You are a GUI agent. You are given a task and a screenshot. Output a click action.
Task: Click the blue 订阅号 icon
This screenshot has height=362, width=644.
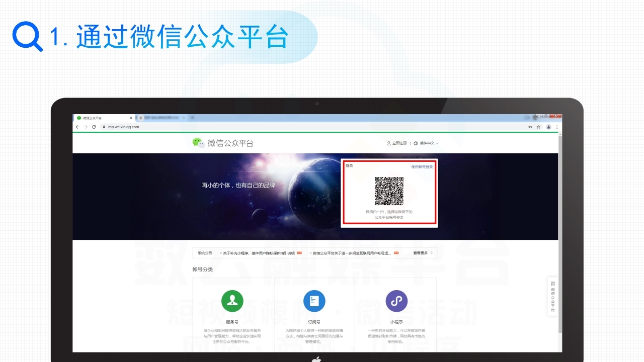point(314,301)
